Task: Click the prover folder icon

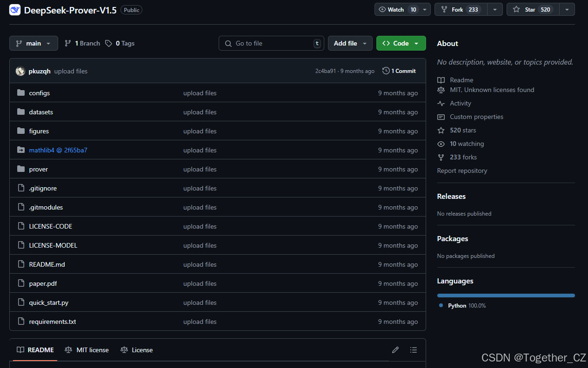Action: [20, 169]
